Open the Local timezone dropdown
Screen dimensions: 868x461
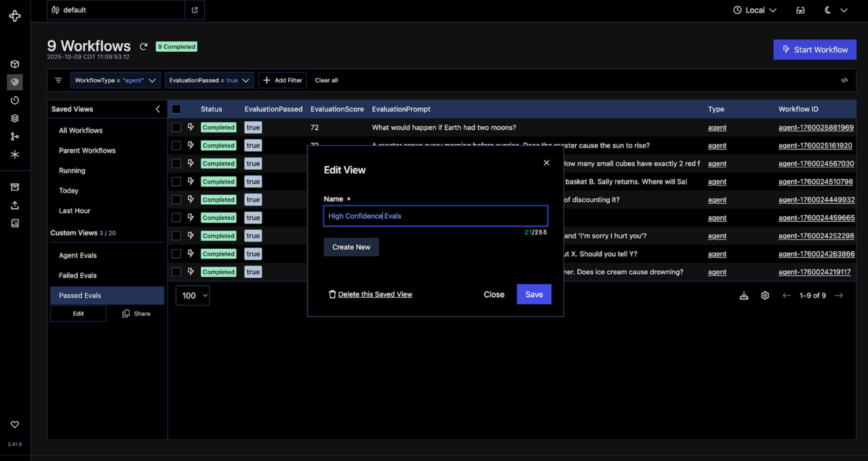pyautogui.click(x=755, y=10)
